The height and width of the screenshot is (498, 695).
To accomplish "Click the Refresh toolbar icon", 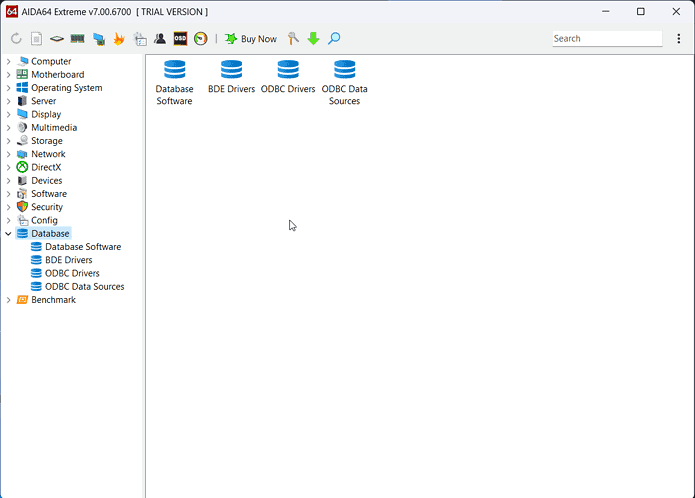I will pos(16,39).
